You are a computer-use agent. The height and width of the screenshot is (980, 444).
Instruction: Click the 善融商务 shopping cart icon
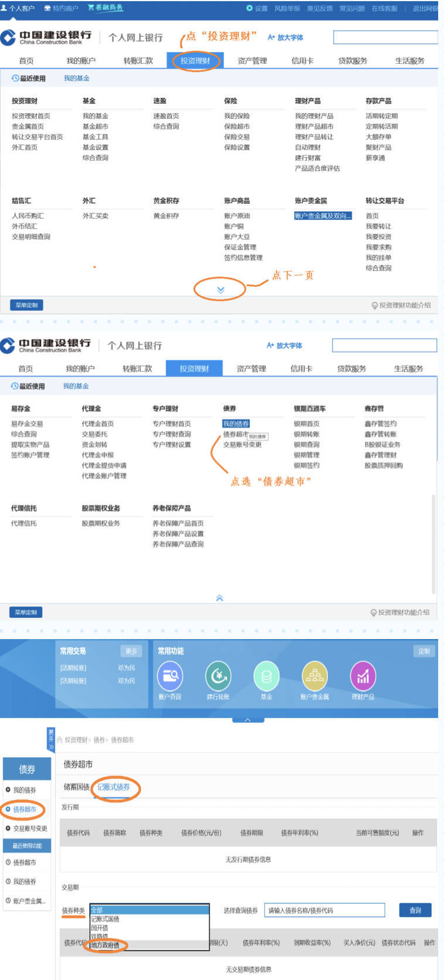tap(91, 8)
